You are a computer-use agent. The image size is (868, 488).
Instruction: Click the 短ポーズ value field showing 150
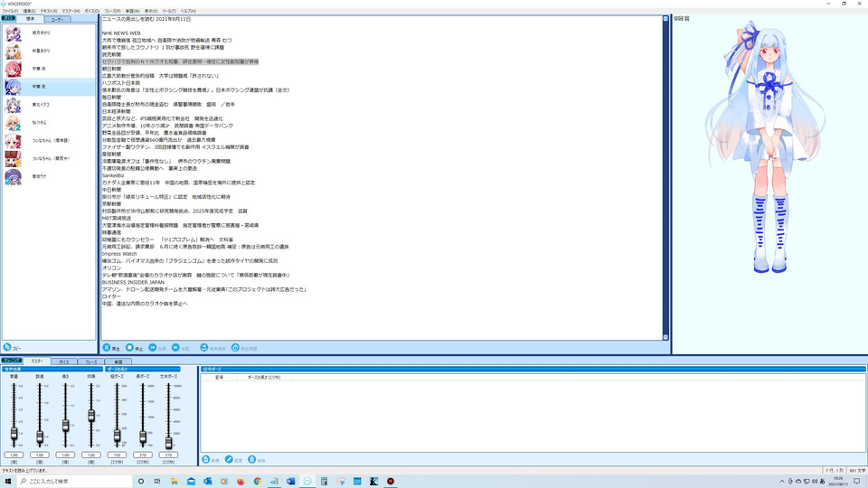point(117,455)
